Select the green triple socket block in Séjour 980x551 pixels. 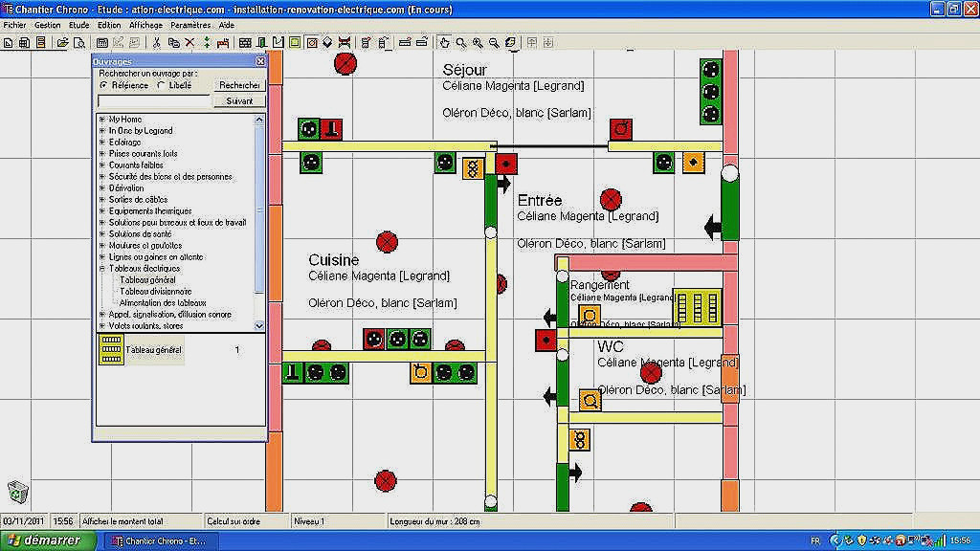(x=711, y=92)
